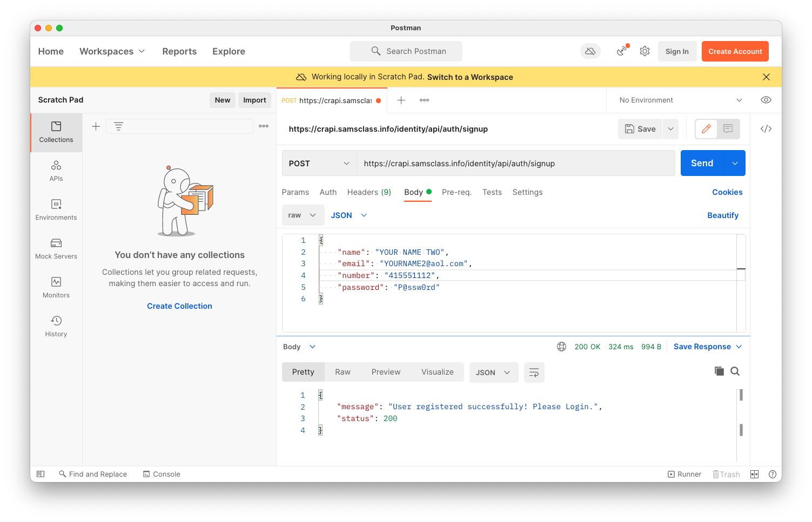Close the yellow Scratch Pad banner
Image resolution: width=812 pixels, height=522 pixels.
766,77
